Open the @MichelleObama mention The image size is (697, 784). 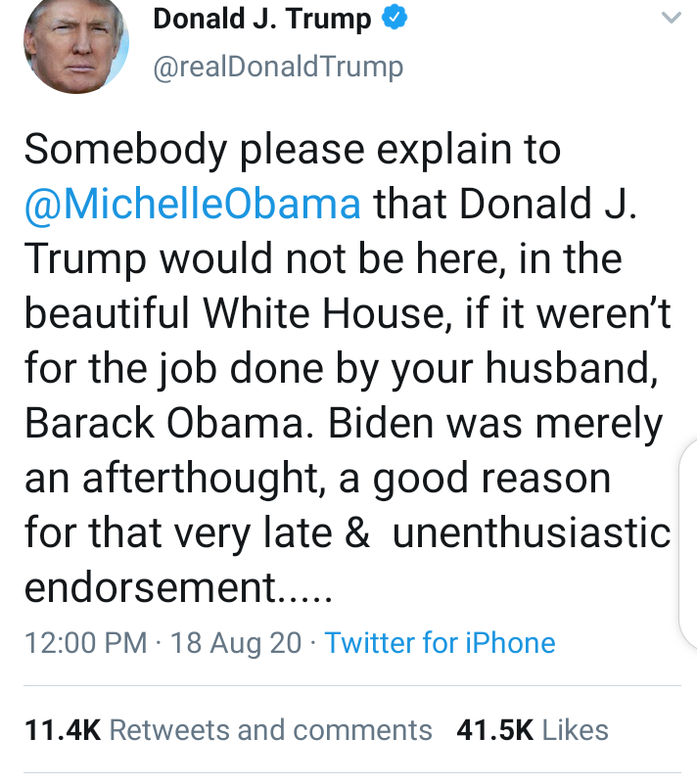point(193,205)
